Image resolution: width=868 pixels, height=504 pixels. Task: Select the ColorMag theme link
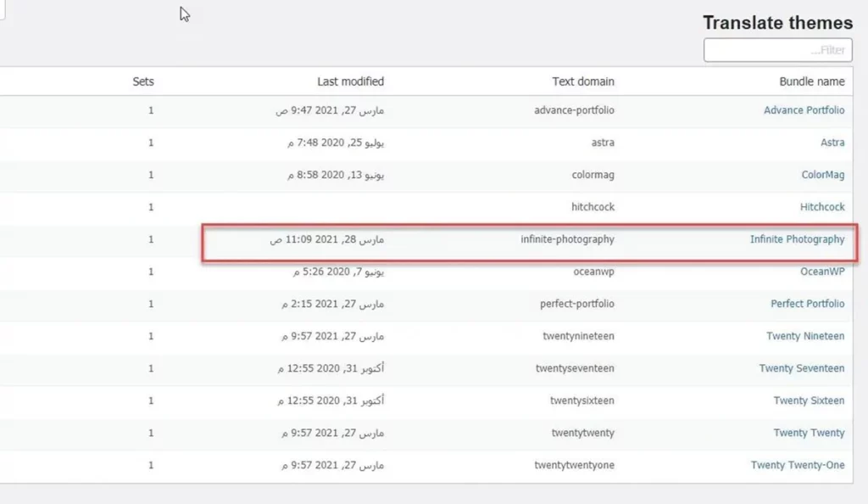click(x=822, y=175)
